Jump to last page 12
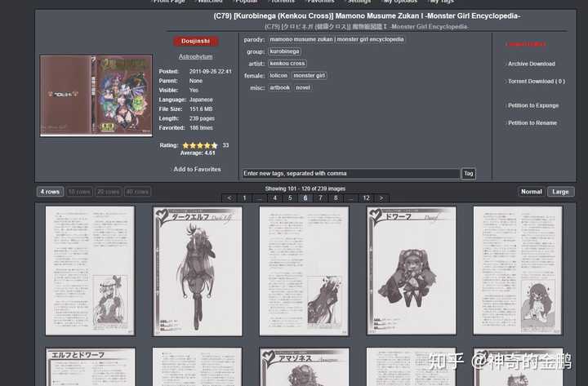Image resolution: width=588 pixels, height=386 pixels. coord(367,197)
